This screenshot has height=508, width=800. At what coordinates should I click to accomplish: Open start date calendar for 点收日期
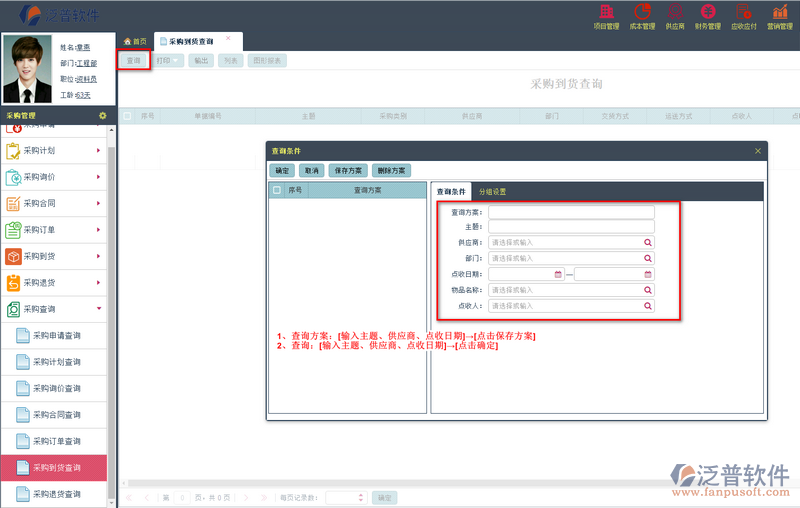[558, 274]
